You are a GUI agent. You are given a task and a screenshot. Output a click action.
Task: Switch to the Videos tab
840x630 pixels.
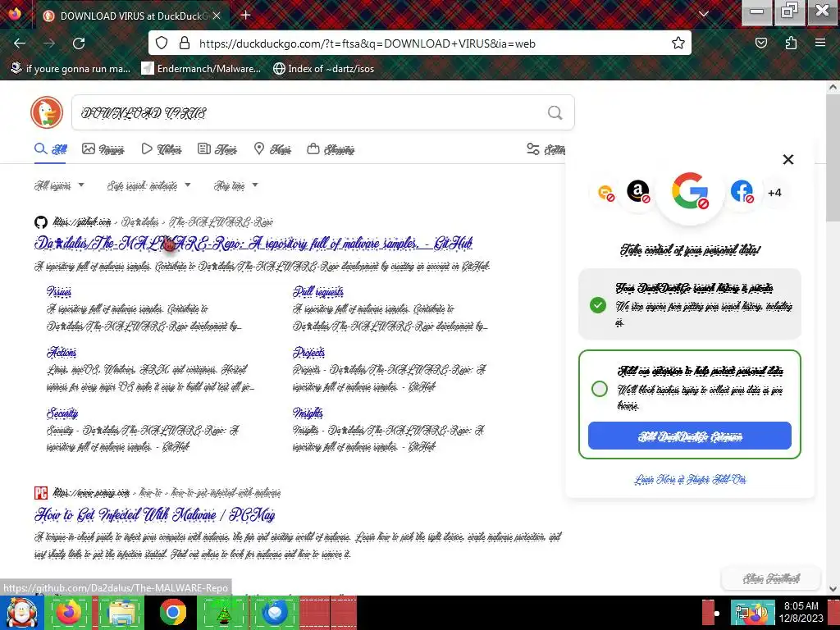coord(162,149)
